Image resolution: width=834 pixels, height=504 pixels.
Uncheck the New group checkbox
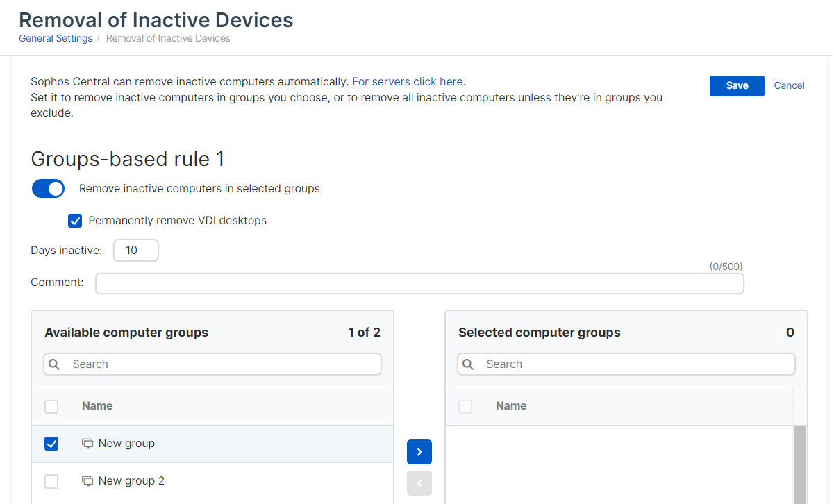tap(51, 444)
